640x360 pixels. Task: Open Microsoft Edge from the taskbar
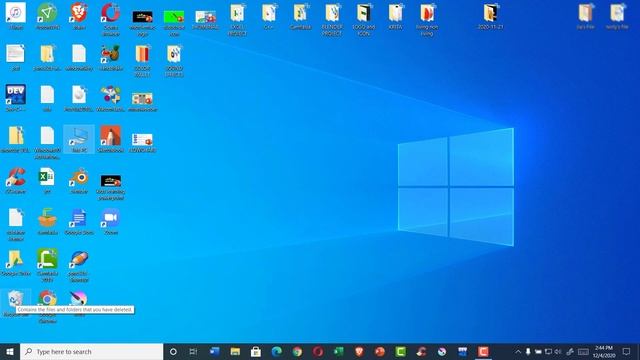pyautogui.click(x=277, y=351)
